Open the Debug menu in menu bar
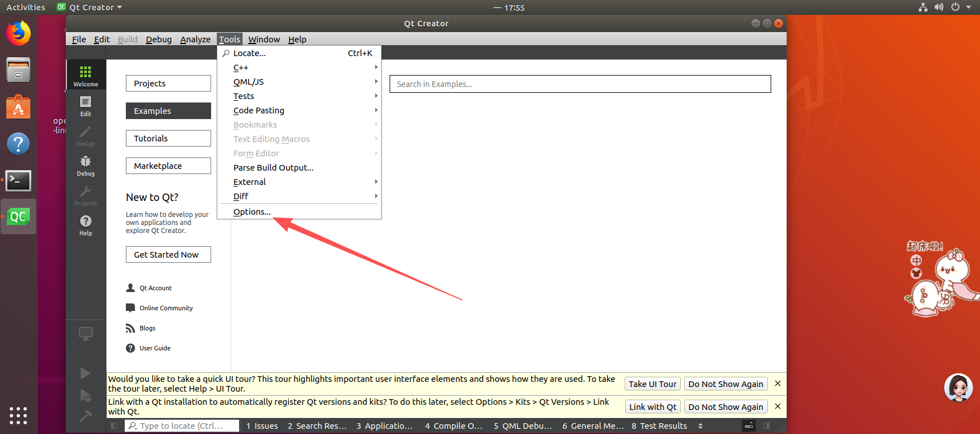Image resolution: width=980 pixels, height=434 pixels. pyautogui.click(x=158, y=40)
